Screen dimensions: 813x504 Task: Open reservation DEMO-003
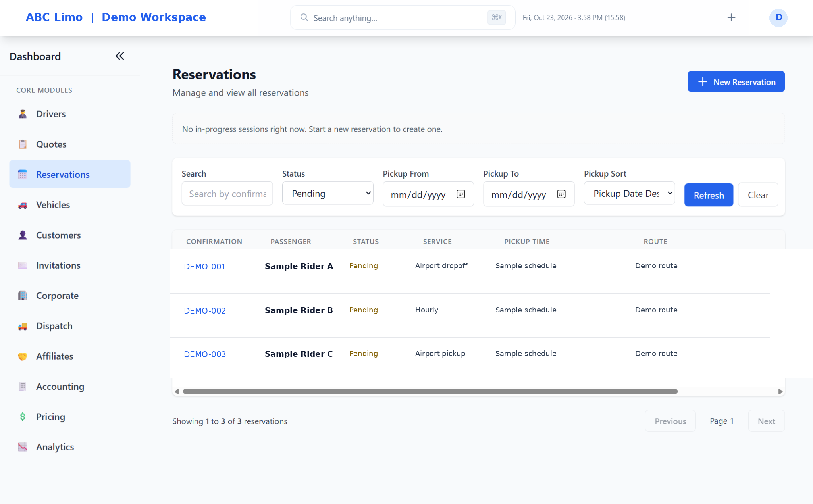click(x=205, y=354)
